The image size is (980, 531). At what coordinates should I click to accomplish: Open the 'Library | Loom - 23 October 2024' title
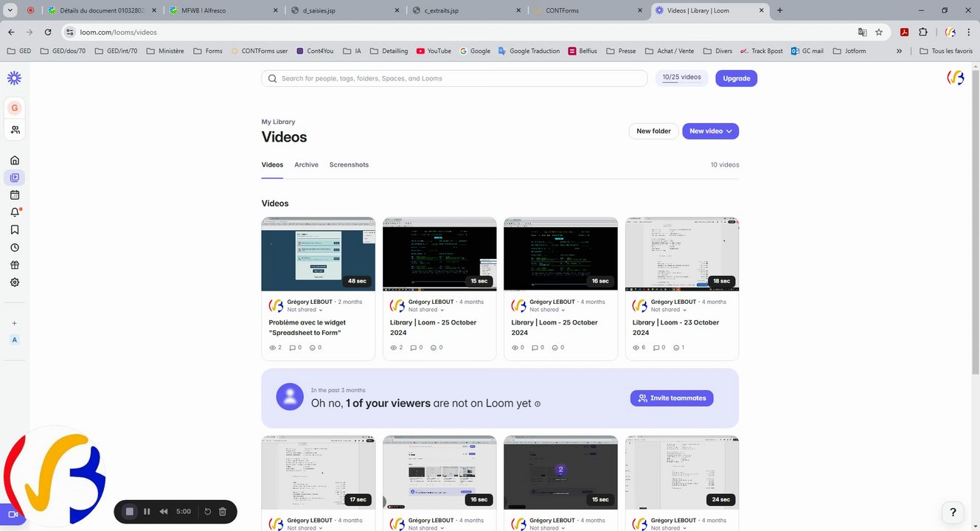(x=675, y=327)
